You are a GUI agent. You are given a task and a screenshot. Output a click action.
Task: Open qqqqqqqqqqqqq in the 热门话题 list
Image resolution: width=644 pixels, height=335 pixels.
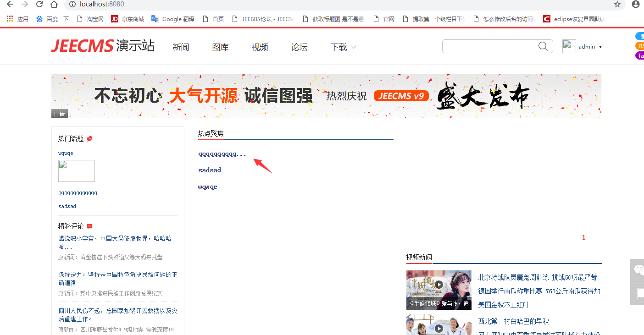[78, 193]
